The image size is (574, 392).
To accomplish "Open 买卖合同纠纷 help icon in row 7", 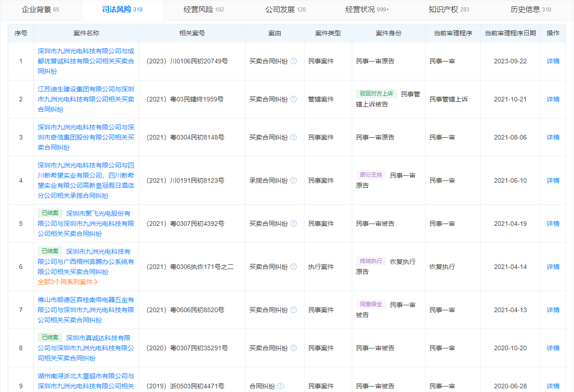I will [x=293, y=310].
